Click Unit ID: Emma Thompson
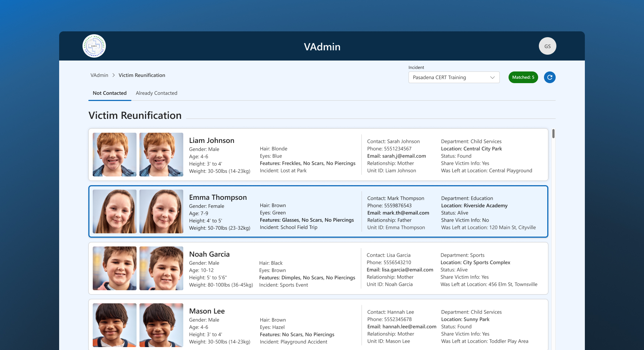This screenshot has width=644, height=350. click(x=396, y=227)
